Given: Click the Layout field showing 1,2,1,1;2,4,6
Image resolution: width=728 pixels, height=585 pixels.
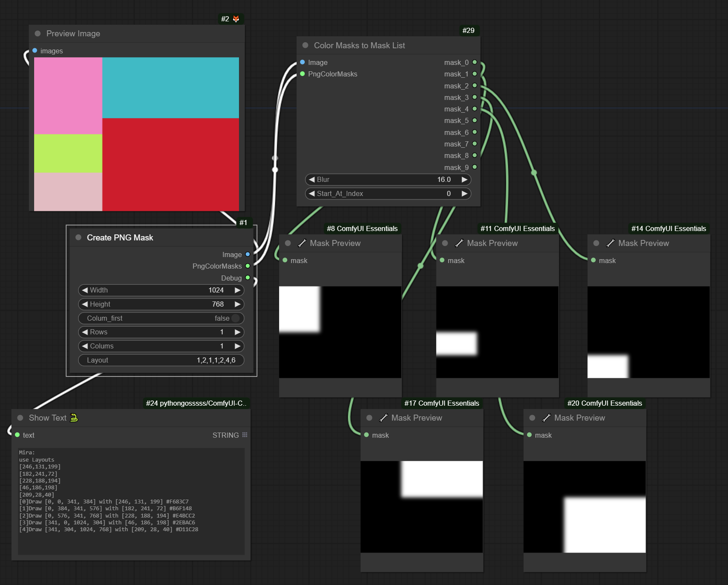Looking at the screenshot, I should pyautogui.click(x=161, y=360).
